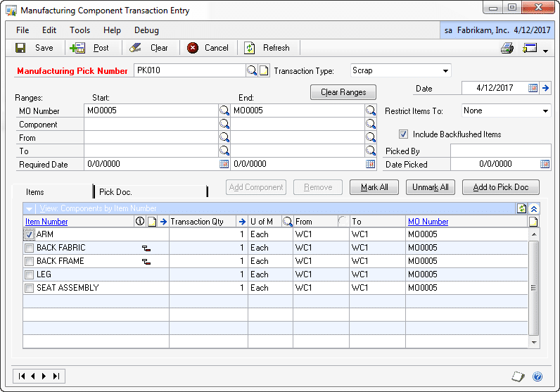Switch to the Pick Doc. tab
Image resolution: width=560 pixels, height=392 pixels.
(116, 191)
